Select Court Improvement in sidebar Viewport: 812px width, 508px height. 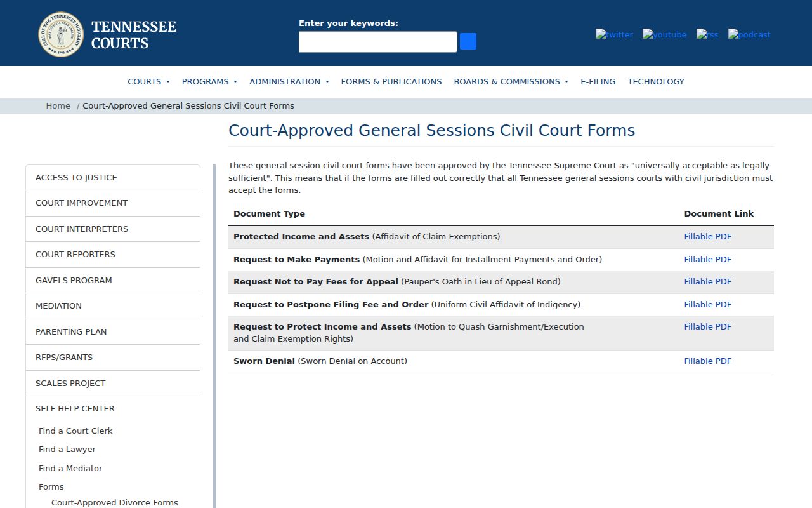(113, 203)
